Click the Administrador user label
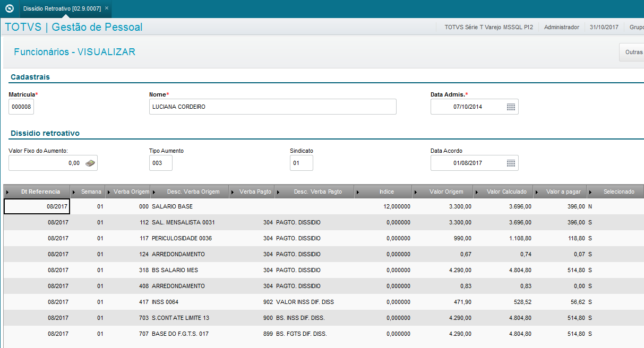Screen dimensions: 644x348 coord(562,27)
